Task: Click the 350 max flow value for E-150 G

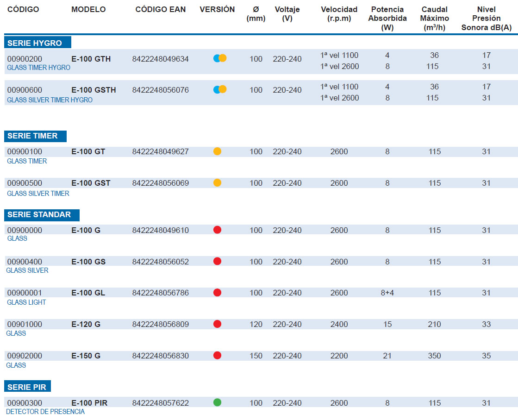Action: pos(434,356)
